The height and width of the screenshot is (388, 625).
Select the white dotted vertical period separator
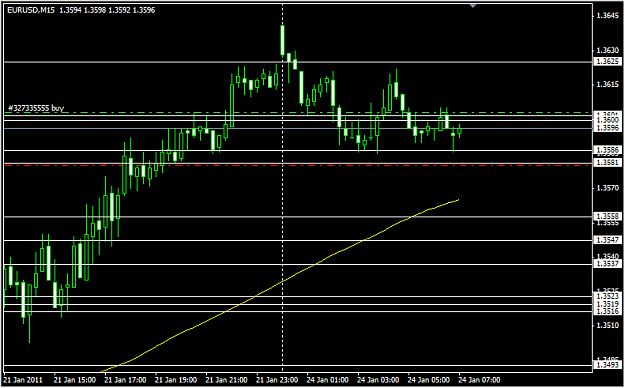click(283, 187)
